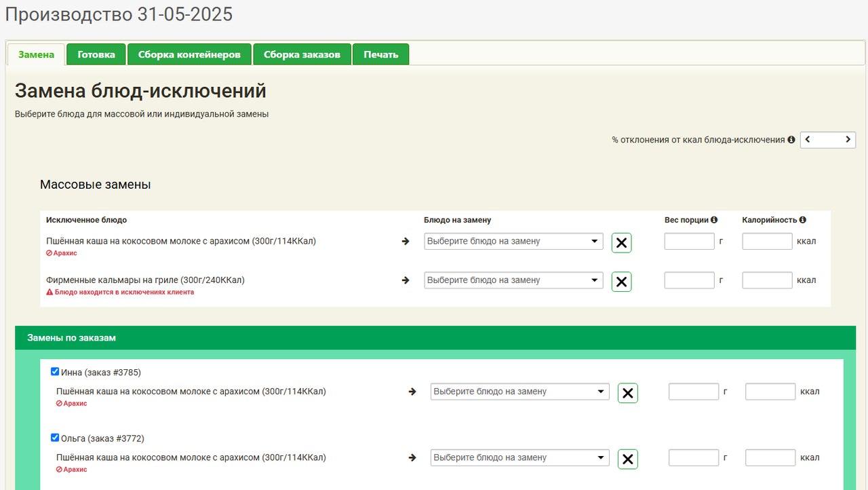Image resolution: width=868 pixels, height=490 pixels.
Task: Switch to the Готовка tab
Action: pos(96,54)
